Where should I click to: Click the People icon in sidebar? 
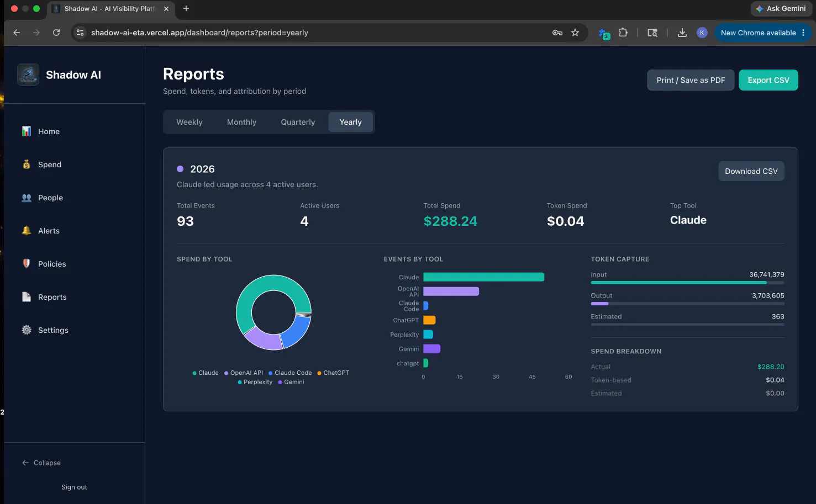coord(27,198)
